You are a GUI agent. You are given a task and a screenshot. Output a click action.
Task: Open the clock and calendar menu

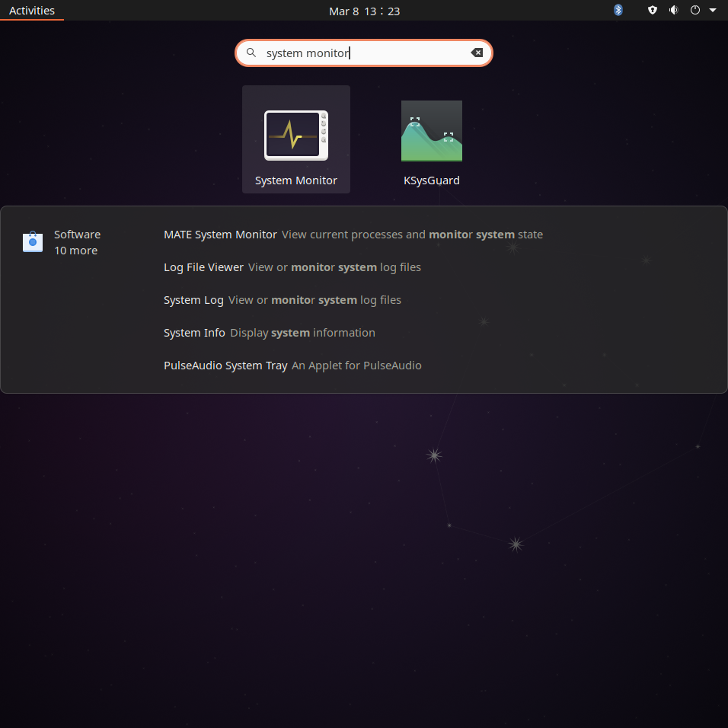[x=364, y=11]
